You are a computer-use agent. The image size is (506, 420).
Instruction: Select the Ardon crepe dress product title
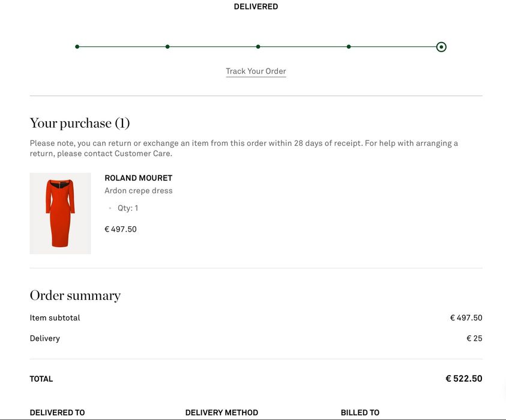click(138, 191)
